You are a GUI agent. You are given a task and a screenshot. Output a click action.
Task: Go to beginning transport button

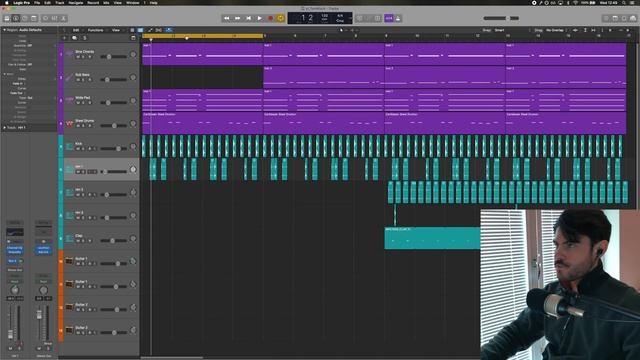[248, 18]
